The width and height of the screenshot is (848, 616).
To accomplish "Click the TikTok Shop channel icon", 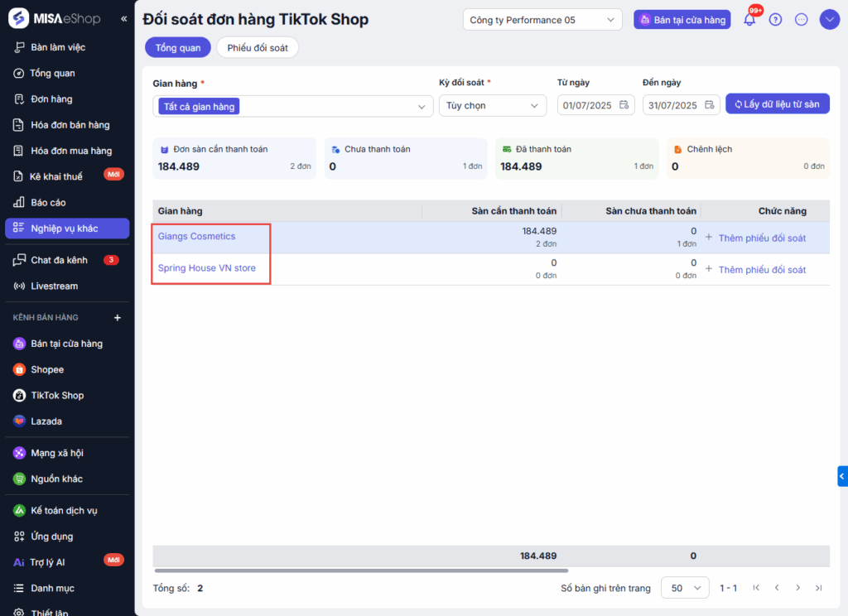I will [20, 395].
